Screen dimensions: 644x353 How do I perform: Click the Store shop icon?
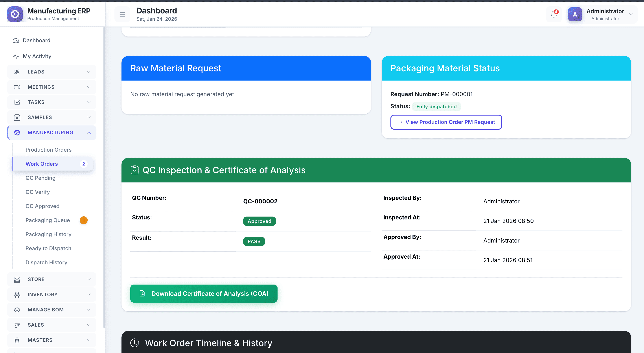point(17,279)
